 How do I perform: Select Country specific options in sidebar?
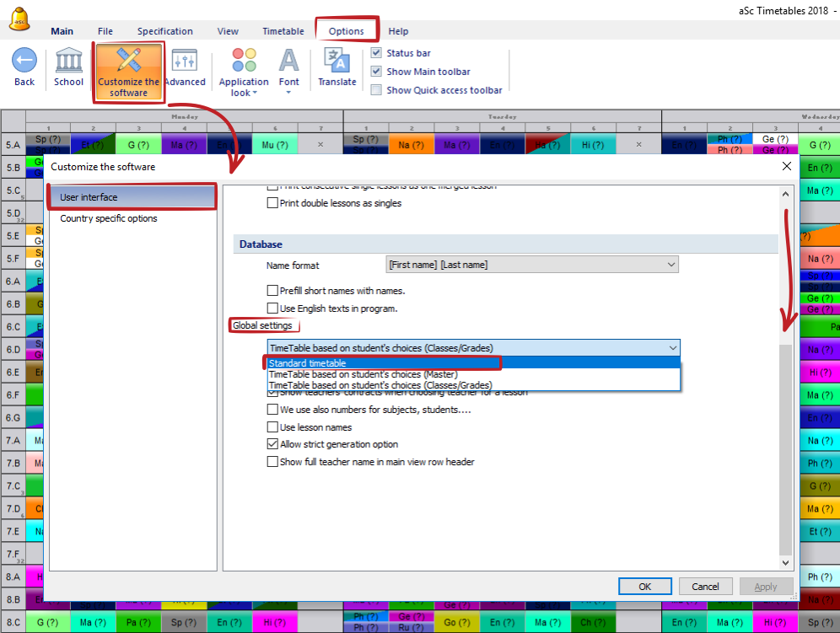[x=109, y=218]
